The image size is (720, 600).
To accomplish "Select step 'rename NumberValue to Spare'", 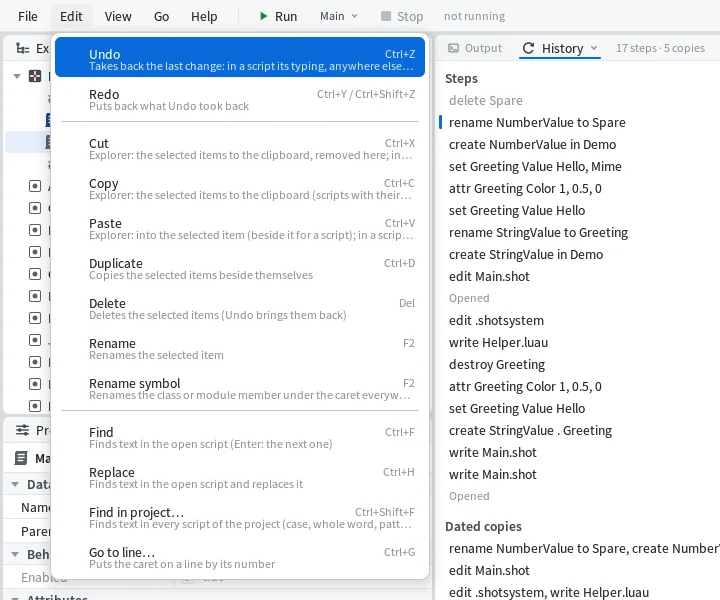I will coord(537,123).
